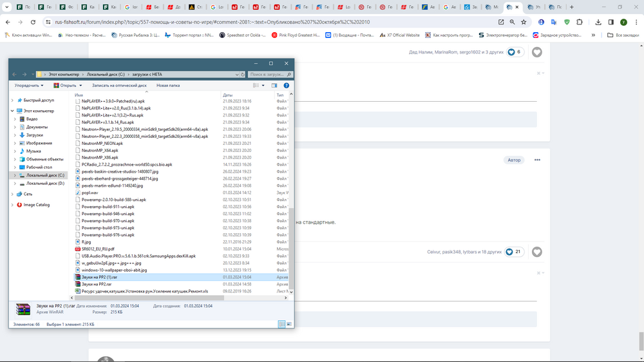Open the view layout options dropdown

263,85
